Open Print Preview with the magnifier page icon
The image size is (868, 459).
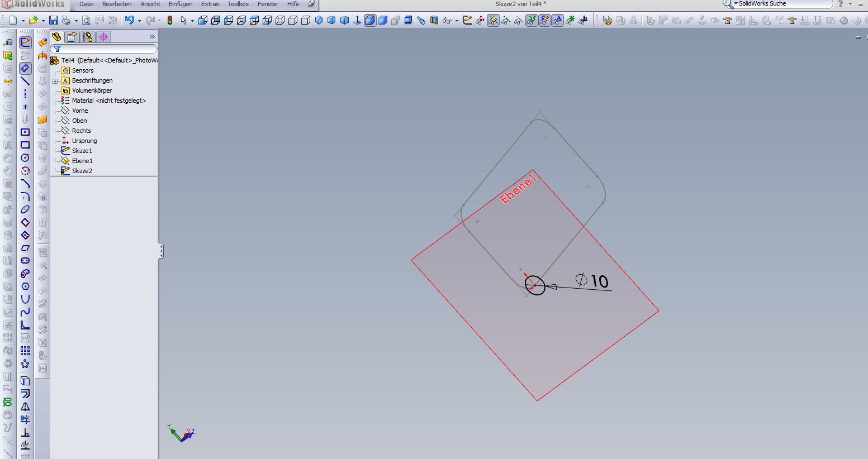[86, 21]
